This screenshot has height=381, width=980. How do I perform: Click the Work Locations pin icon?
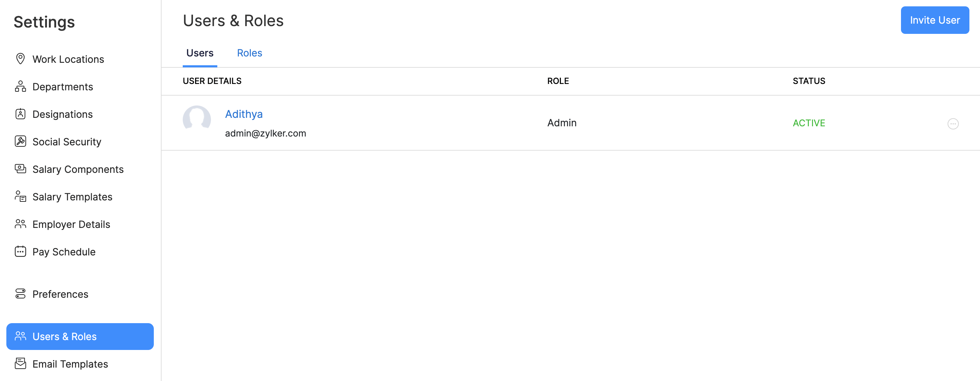click(20, 59)
